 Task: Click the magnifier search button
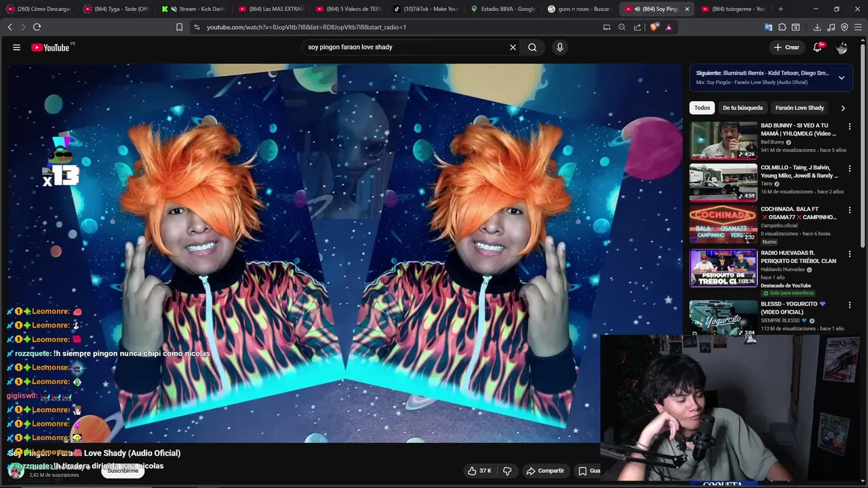point(532,47)
